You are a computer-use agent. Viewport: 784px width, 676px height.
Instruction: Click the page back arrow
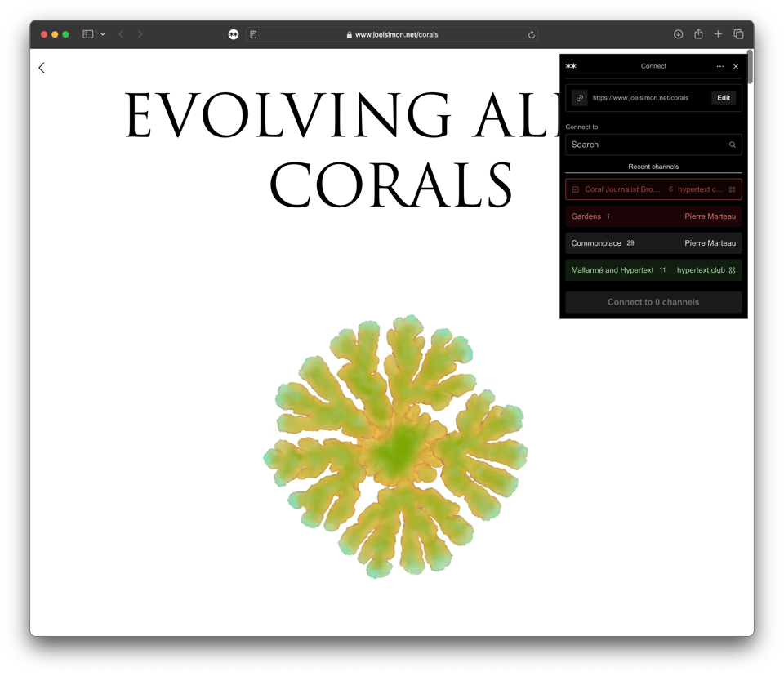click(42, 68)
